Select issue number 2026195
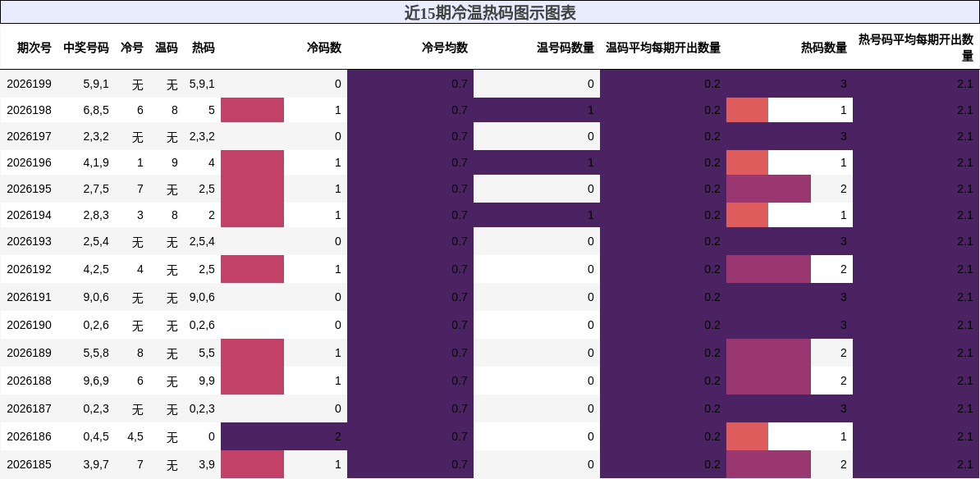The width and height of the screenshot is (980, 479). point(30,189)
